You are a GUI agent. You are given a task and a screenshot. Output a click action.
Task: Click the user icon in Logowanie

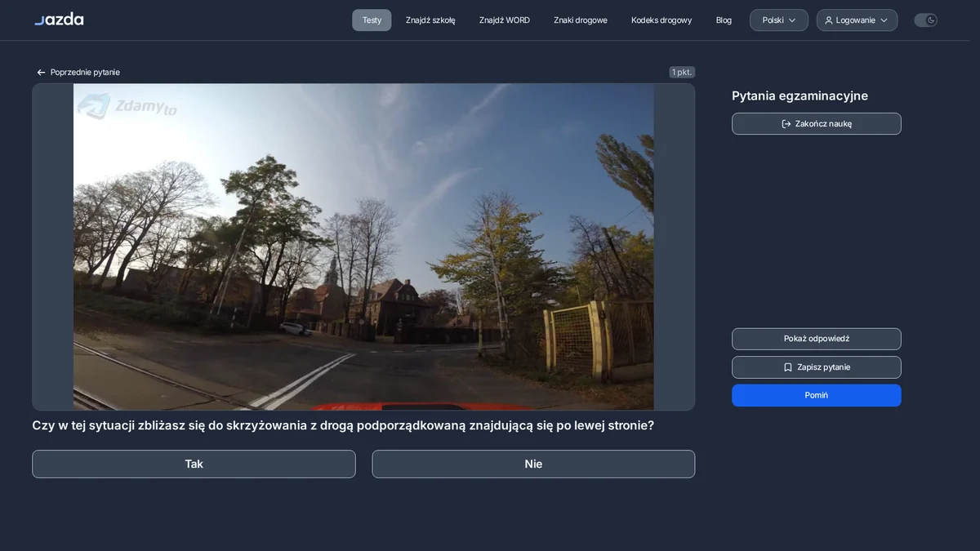[x=829, y=20]
